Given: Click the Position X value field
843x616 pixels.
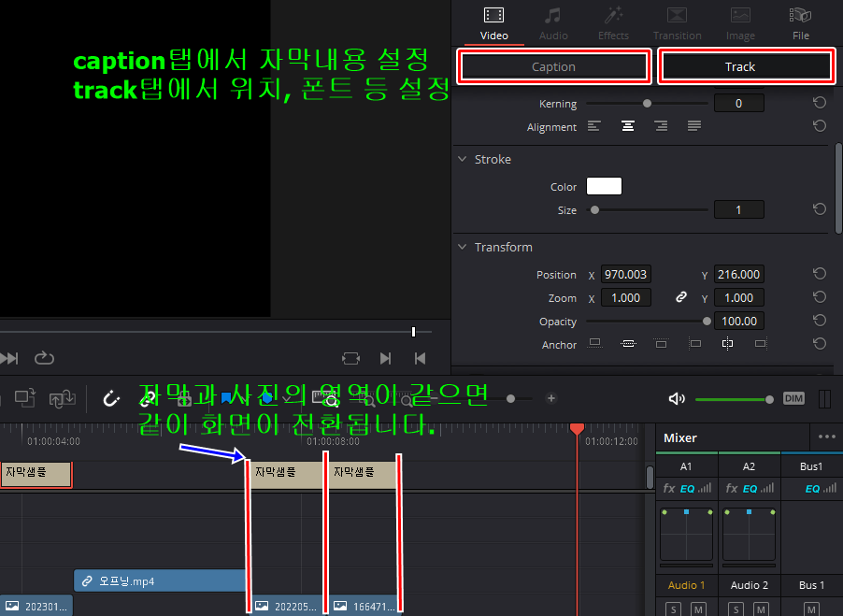Looking at the screenshot, I should click(625, 274).
